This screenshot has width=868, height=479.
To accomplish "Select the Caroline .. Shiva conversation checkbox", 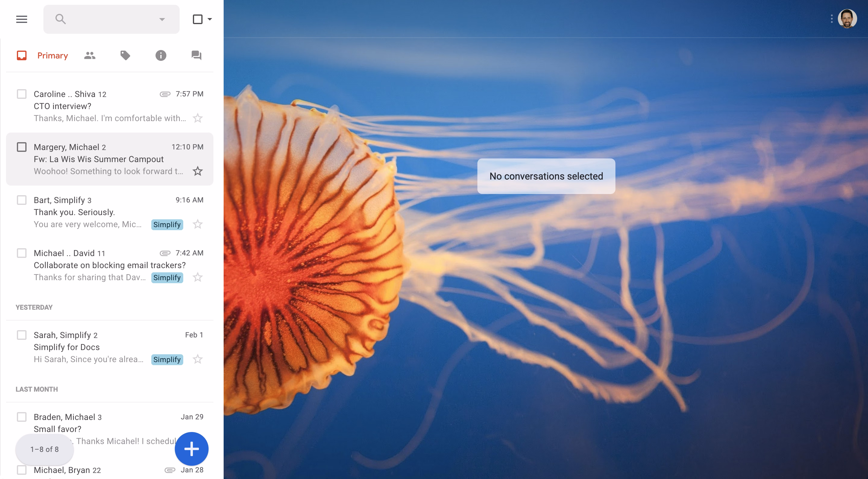I will (x=22, y=94).
